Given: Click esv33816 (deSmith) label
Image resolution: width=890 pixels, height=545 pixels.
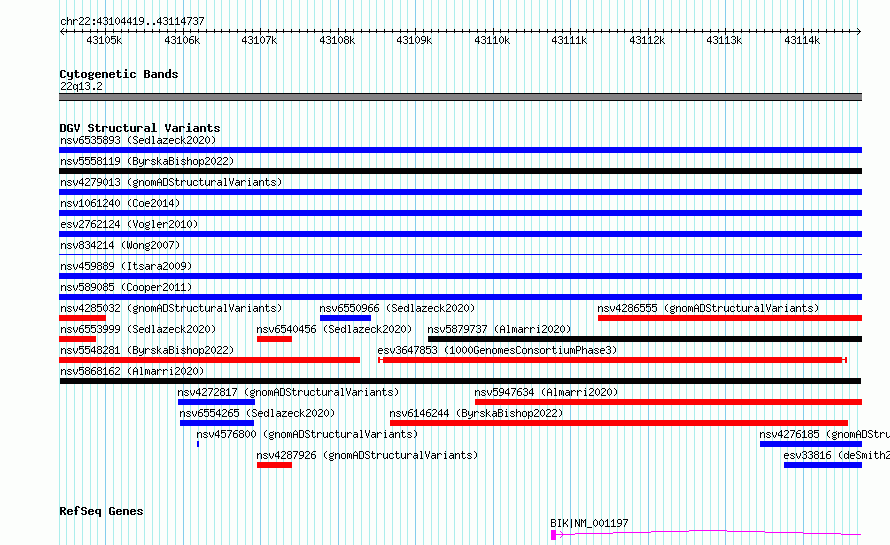Looking at the screenshot, I should 837,455.
